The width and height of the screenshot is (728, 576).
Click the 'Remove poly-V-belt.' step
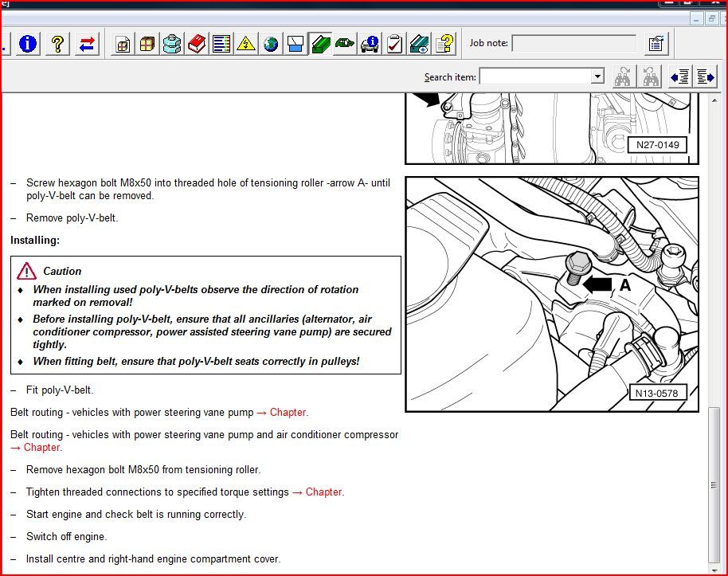pyautogui.click(x=72, y=218)
